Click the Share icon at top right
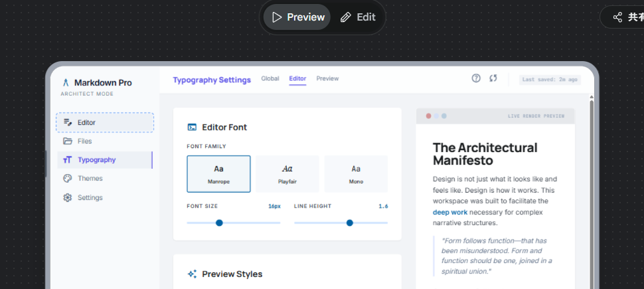Image resolution: width=644 pixels, height=289 pixels. click(617, 17)
